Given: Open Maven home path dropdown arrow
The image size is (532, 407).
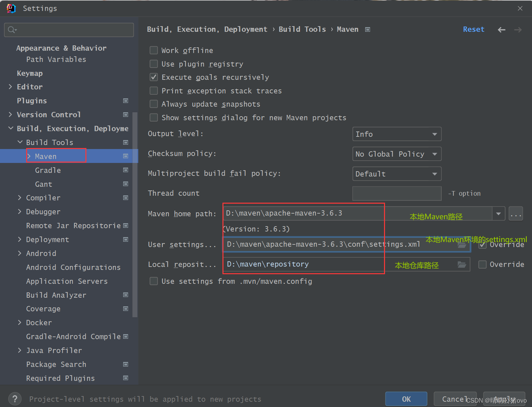Looking at the screenshot, I should [498, 214].
